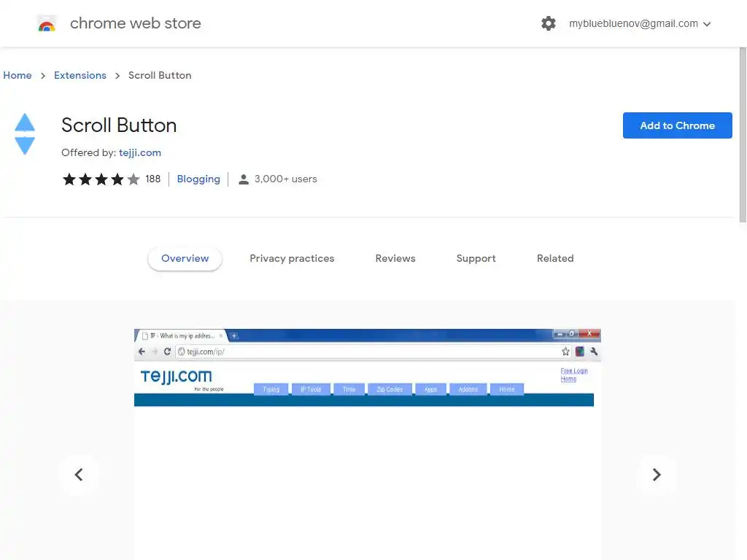Open the settings gear icon
747x560 pixels.
point(549,23)
